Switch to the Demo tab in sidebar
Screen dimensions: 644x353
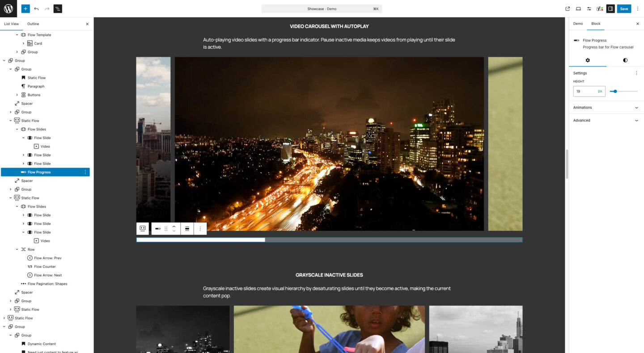[578, 24]
